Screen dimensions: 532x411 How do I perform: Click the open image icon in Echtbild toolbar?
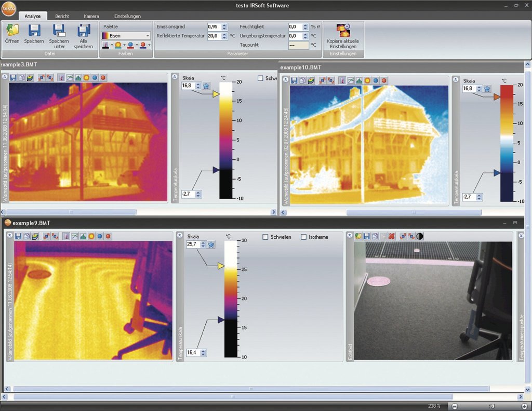click(358, 236)
